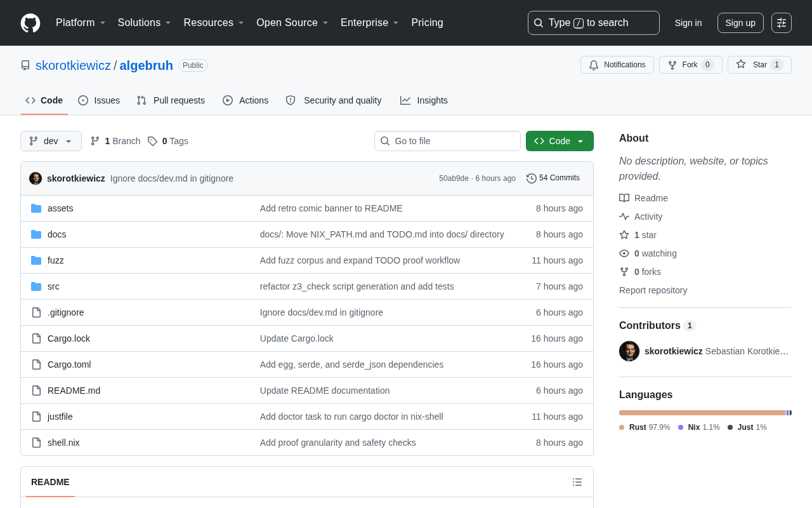Click the search field 'Type / to search'

coord(594,23)
